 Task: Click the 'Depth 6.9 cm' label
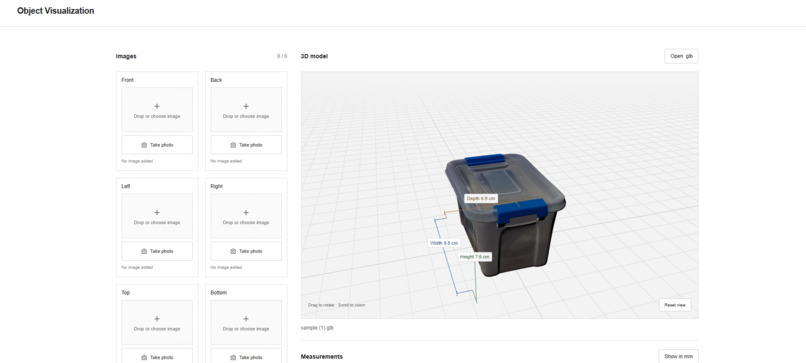481,198
